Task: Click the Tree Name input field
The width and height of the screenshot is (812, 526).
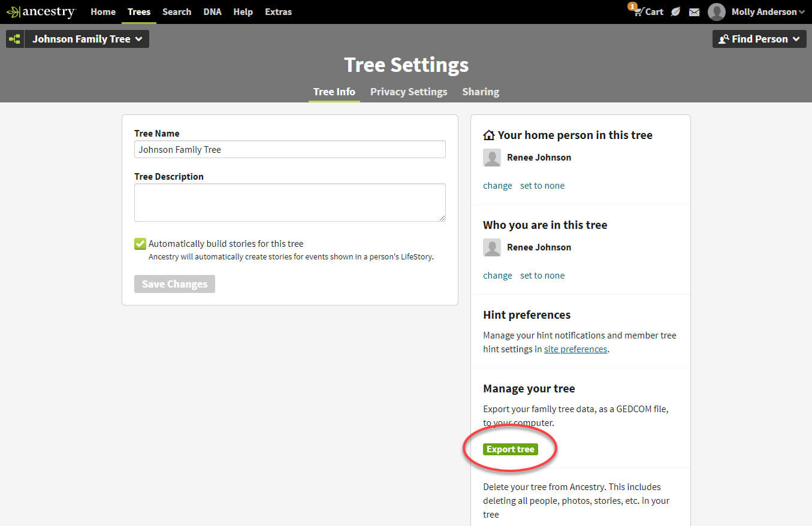Action: [x=290, y=149]
